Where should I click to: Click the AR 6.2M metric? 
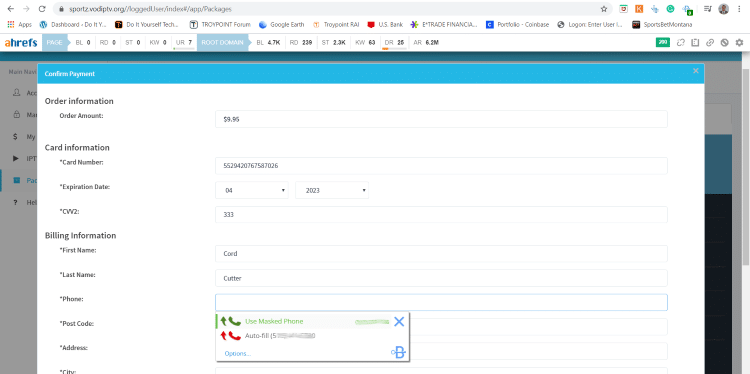tap(426, 43)
